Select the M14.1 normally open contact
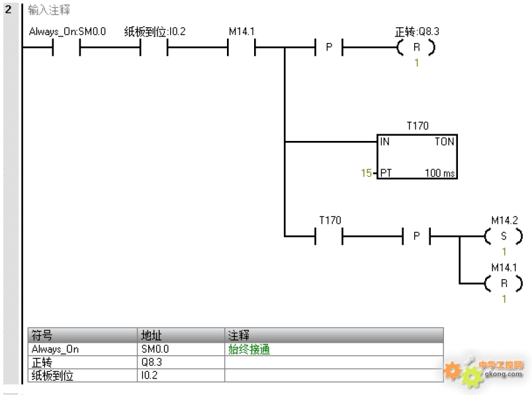 click(x=242, y=47)
